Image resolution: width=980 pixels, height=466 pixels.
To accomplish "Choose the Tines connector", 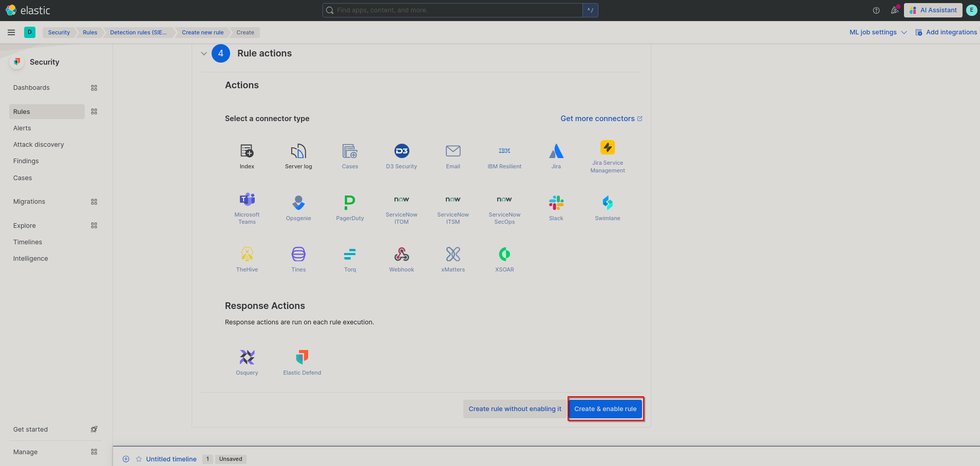I will coord(298,259).
